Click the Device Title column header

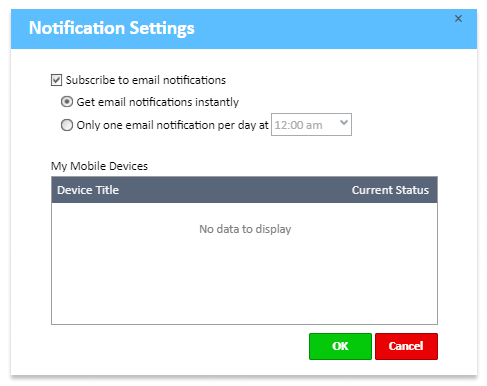(x=88, y=190)
